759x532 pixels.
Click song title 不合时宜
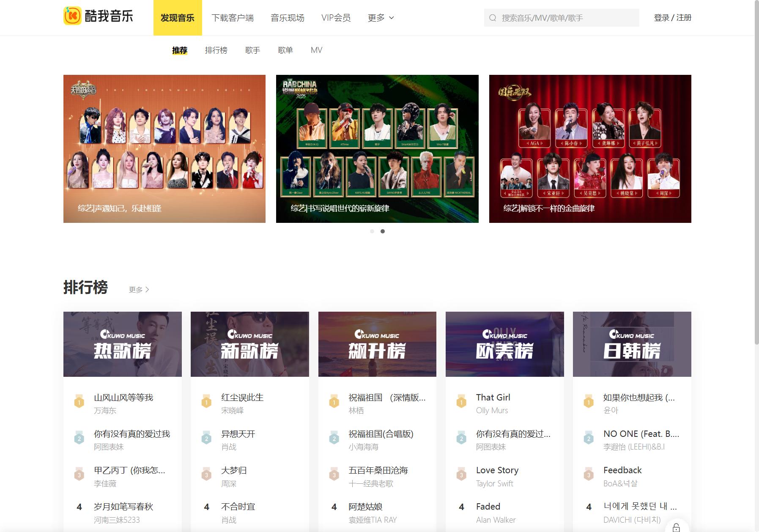(238, 507)
